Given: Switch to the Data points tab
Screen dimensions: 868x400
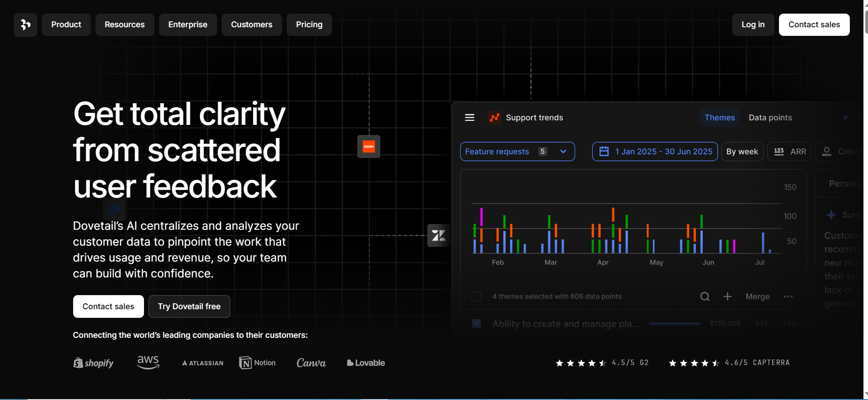Looking at the screenshot, I should (770, 118).
